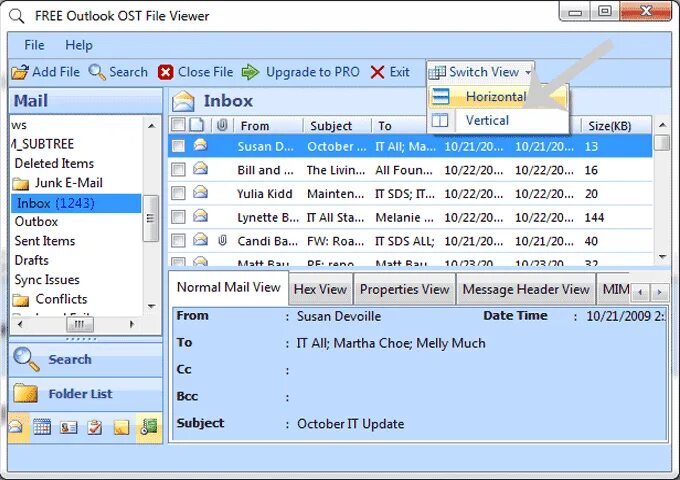Screen dimensions: 680x480
Task: Open Contacts view from the bottom icon bar
Action: tap(69, 428)
